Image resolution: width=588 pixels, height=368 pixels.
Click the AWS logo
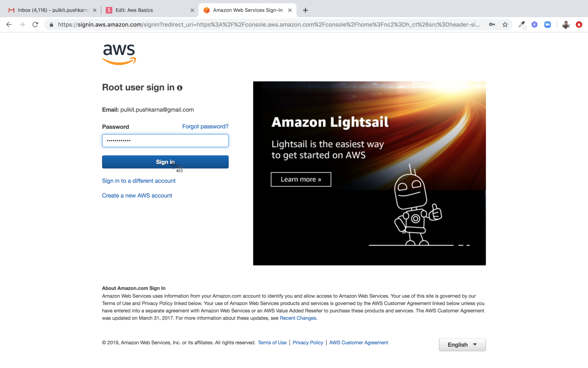coord(119,54)
